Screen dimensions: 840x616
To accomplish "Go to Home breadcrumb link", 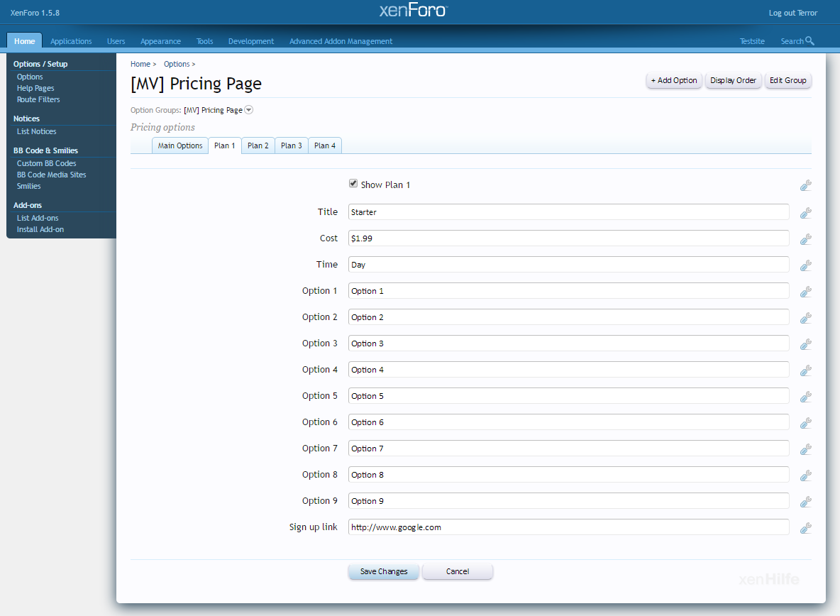I will tap(140, 64).
